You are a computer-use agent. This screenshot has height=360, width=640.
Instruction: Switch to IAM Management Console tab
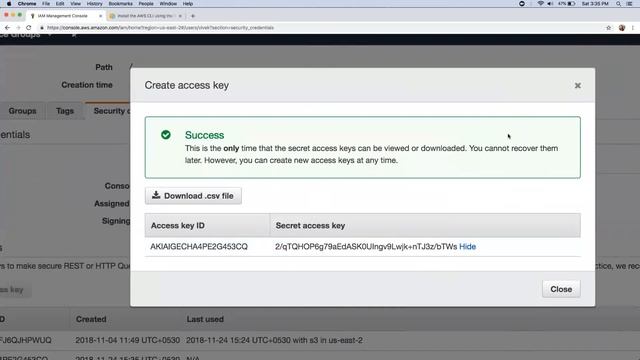tap(62, 16)
